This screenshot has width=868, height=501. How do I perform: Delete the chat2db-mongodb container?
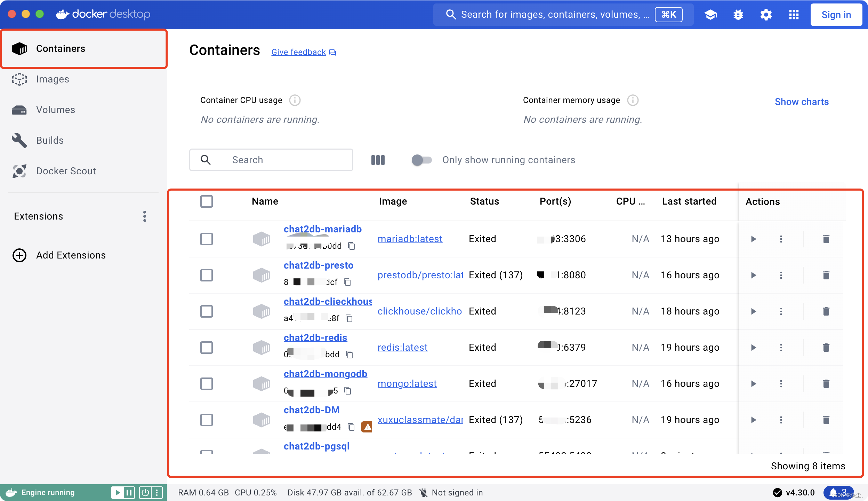826,384
